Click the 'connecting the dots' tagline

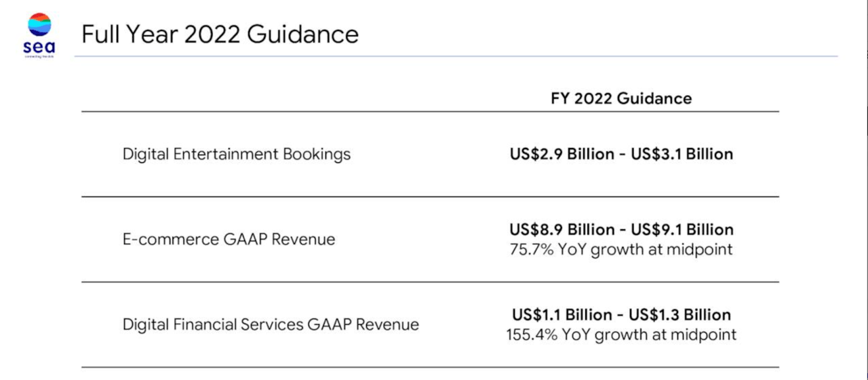point(40,57)
